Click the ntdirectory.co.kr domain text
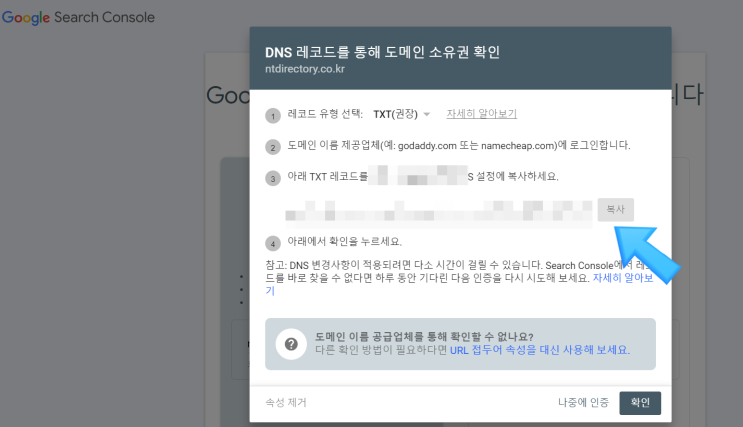The image size is (743, 427). point(305,69)
